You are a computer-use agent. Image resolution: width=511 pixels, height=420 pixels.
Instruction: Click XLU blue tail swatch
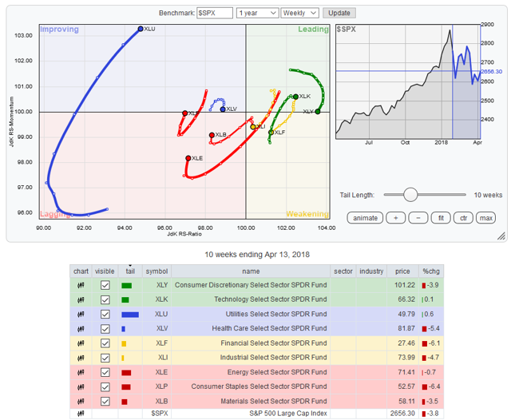130,315
